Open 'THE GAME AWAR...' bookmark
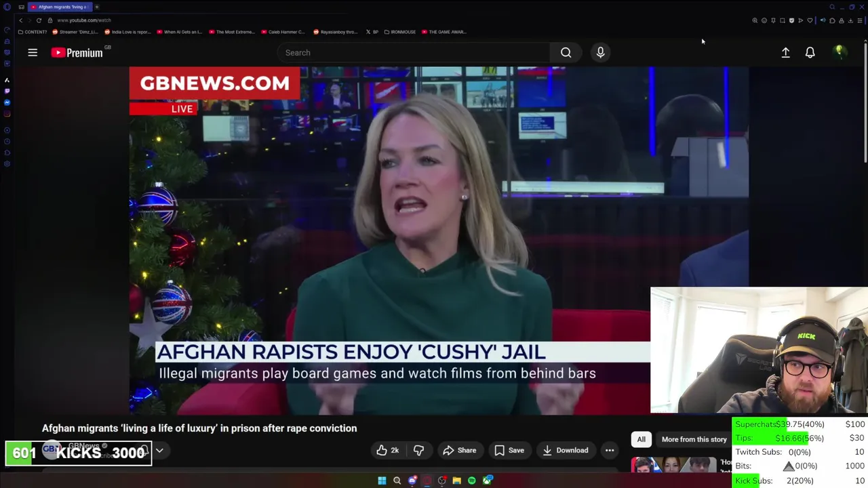Image resolution: width=868 pixels, height=488 pixels. coord(443,32)
